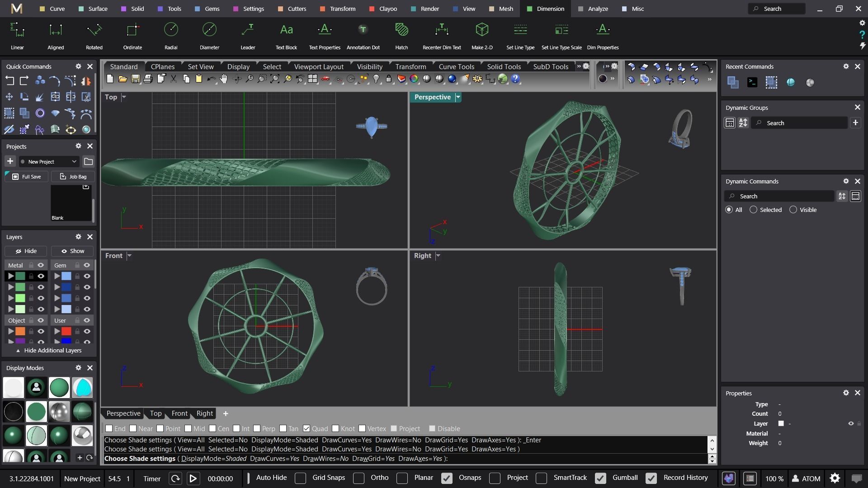Open the Perspective viewport dropdown arrow
Viewport: 868px width, 488px height.
point(458,97)
